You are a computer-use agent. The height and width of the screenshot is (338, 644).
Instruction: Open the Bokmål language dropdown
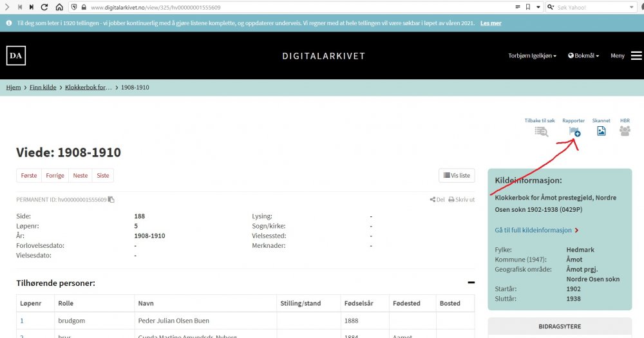pos(583,56)
